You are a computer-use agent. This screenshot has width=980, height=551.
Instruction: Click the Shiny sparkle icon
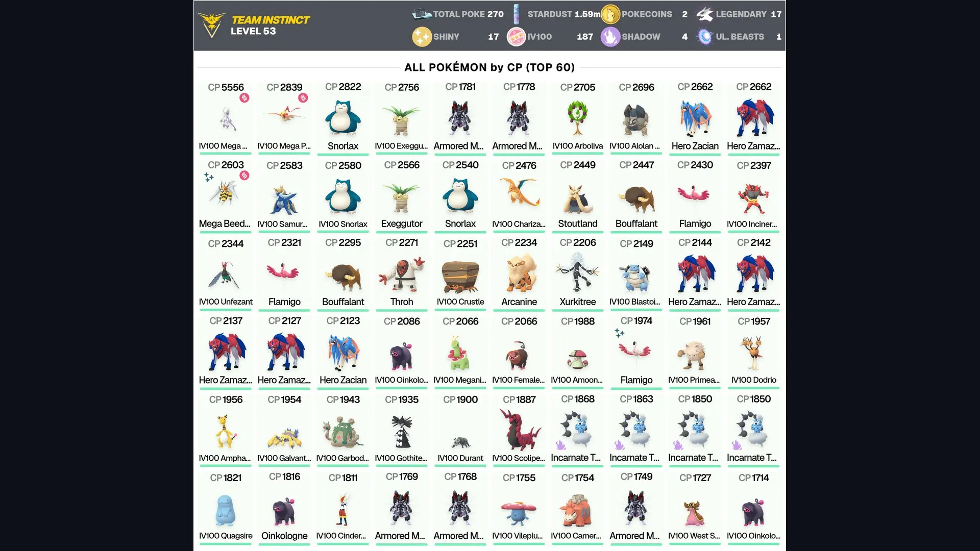(x=422, y=37)
